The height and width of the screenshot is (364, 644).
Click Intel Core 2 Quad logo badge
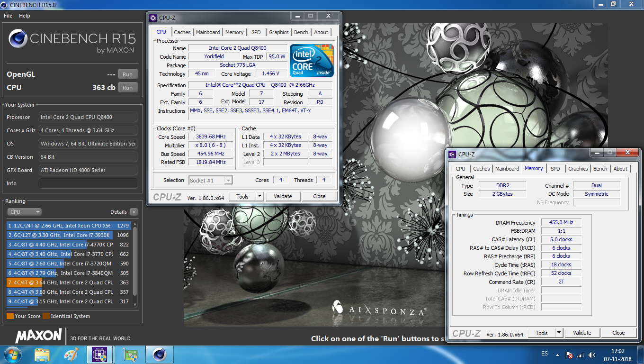(x=312, y=60)
